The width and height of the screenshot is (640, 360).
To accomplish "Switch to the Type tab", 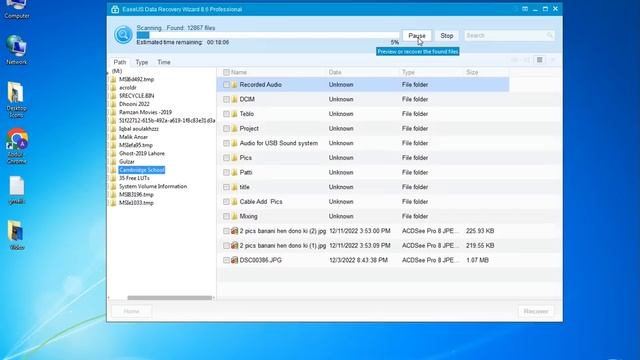I will click(142, 62).
